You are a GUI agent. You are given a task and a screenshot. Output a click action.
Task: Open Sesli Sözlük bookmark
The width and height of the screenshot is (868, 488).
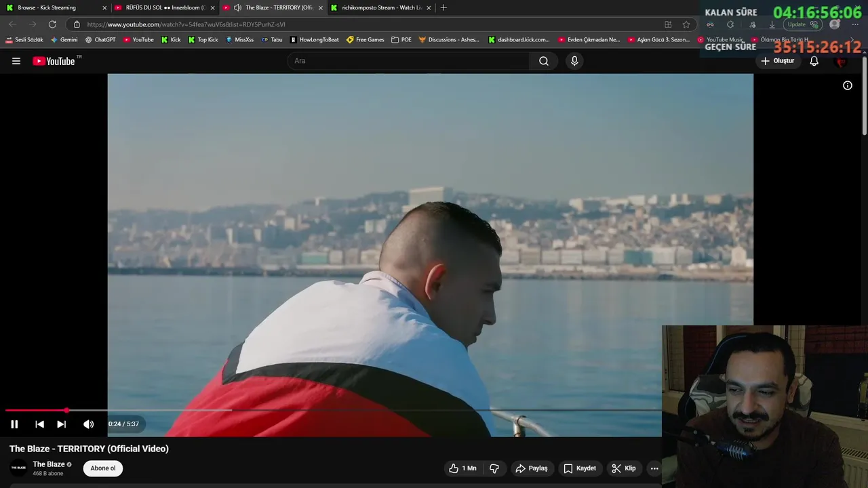click(x=24, y=40)
